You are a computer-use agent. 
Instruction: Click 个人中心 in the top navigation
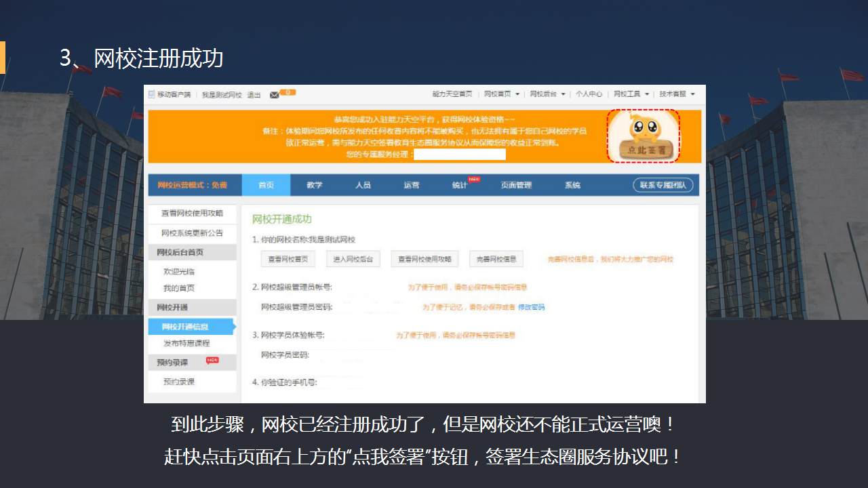coord(589,94)
